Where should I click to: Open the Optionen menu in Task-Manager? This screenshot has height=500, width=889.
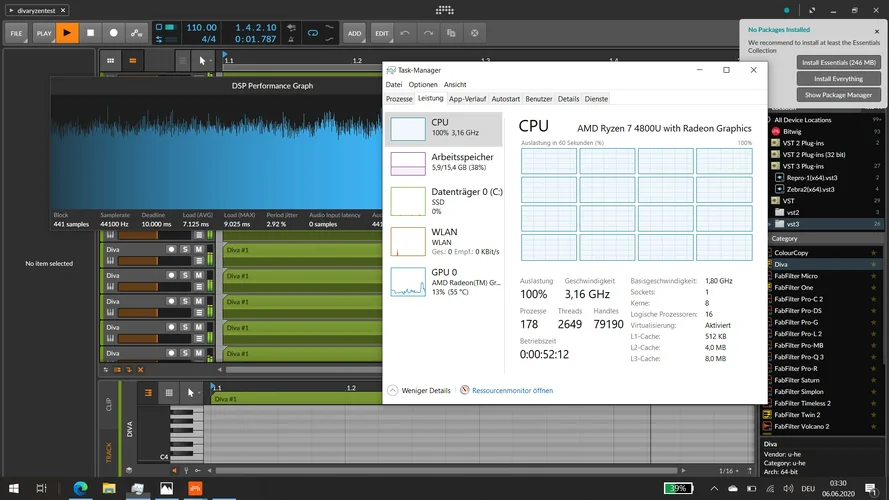pyautogui.click(x=422, y=85)
